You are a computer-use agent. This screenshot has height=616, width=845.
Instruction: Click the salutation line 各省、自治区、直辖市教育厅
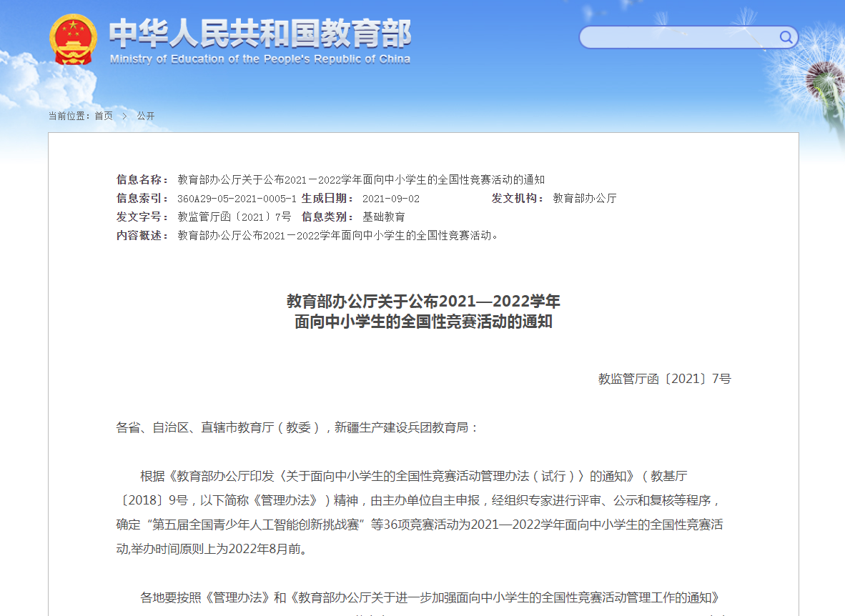297,427
